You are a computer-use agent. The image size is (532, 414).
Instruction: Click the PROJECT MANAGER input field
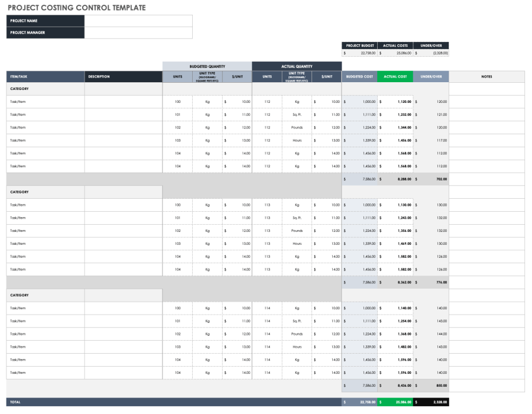[139, 33]
